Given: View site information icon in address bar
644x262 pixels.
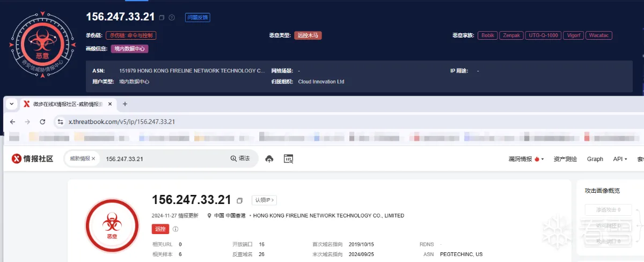Looking at the screenshot, I should coord(61,122).
